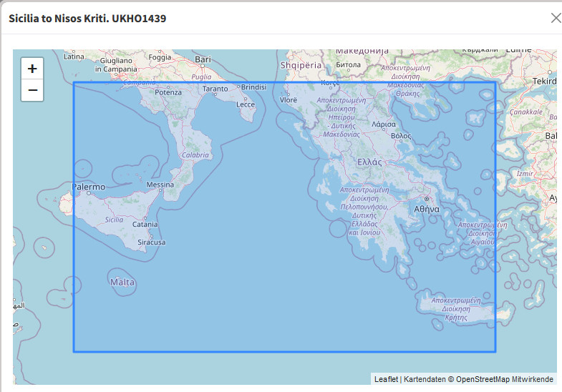This screenshot has height=392, width=562.
Task: Select Taranto on the map
Action: (215, 89)
